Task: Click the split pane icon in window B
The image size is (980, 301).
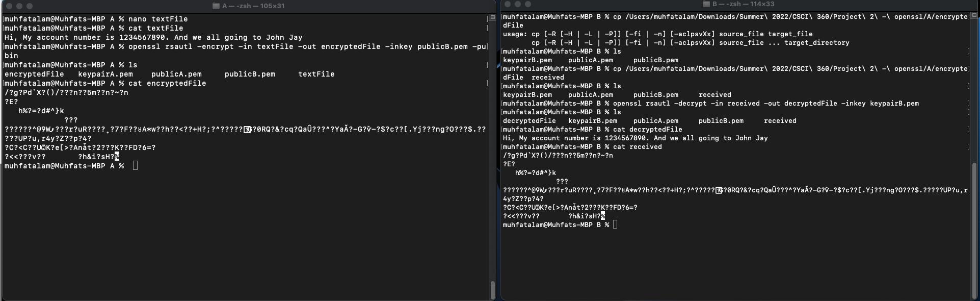Action: pos(975,16)
